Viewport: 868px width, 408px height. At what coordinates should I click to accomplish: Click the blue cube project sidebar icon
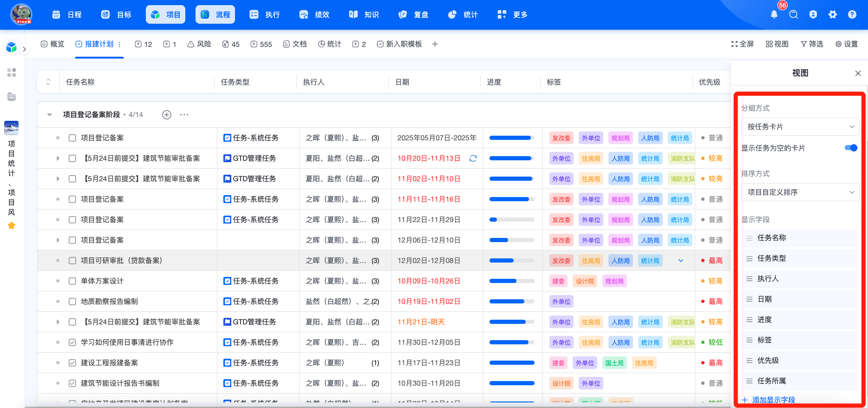point(11,47)
